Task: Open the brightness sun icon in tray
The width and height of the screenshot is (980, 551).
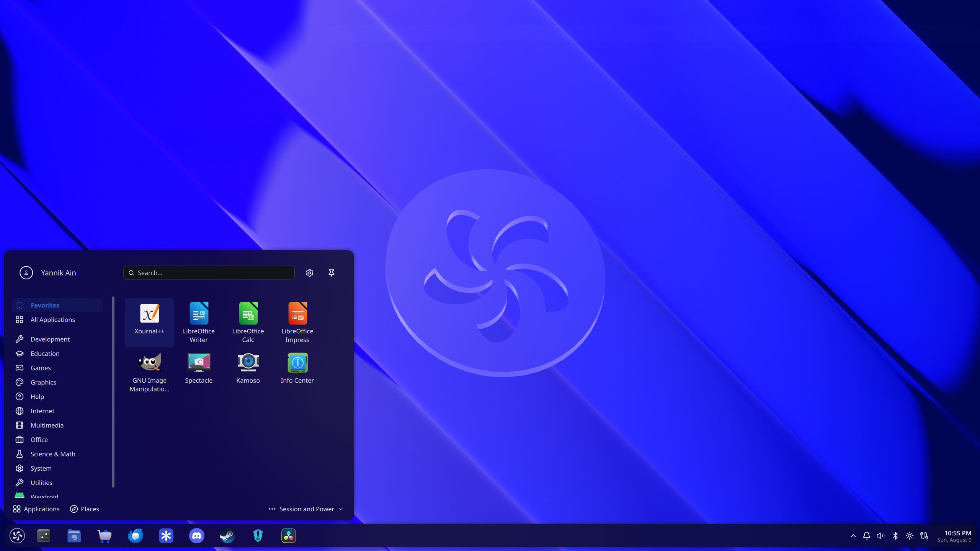Action: coord(910,536)
